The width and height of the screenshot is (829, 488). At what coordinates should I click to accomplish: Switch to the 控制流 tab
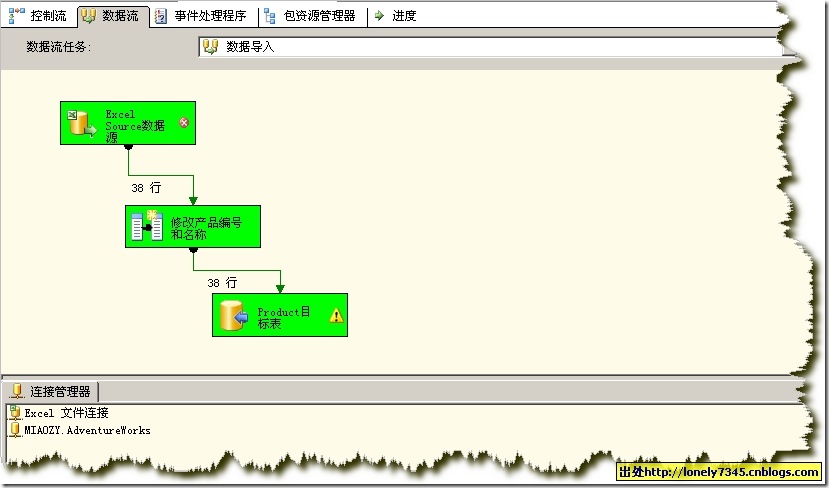tap(37, 16)
